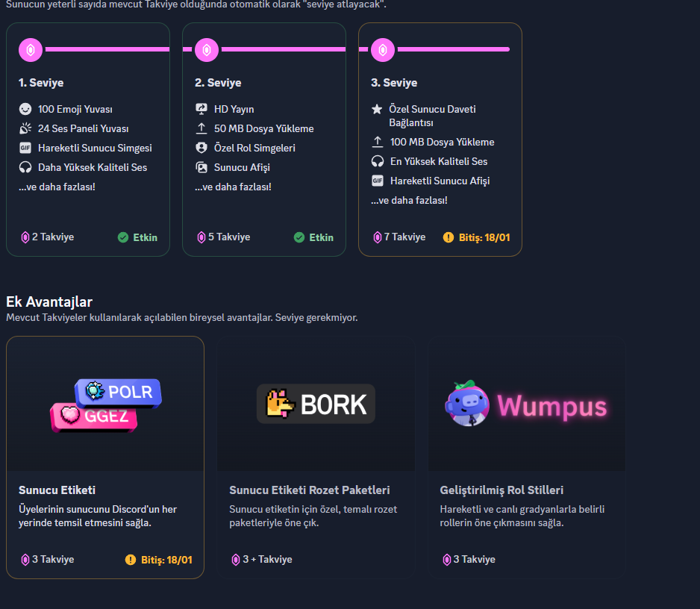Click the GIF icon beside Hareketli Sunucu Simgesi
The width and height of the screenshot is (700, 609).
(25, 148)
